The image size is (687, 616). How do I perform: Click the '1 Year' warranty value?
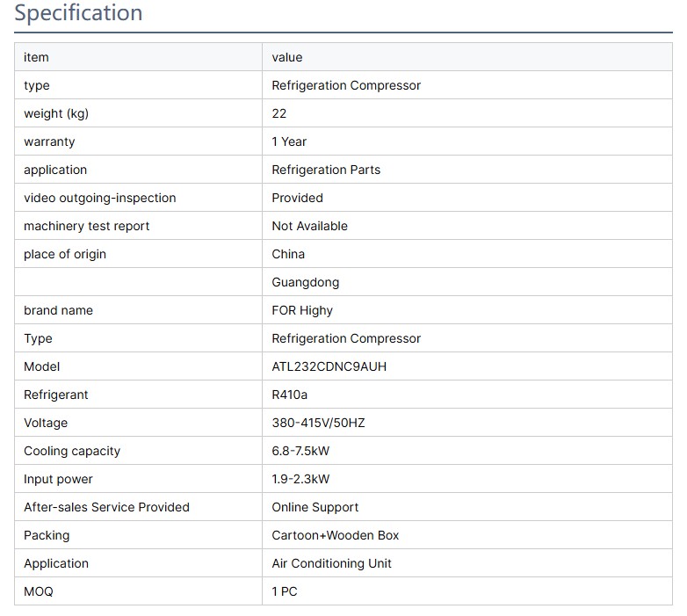(289, 141)
